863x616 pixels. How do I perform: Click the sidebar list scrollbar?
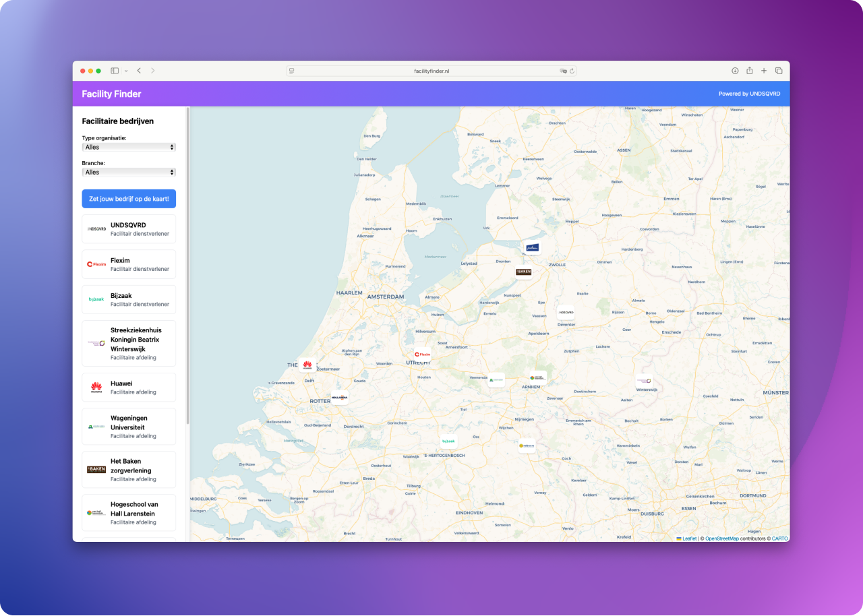coord(187,266)
